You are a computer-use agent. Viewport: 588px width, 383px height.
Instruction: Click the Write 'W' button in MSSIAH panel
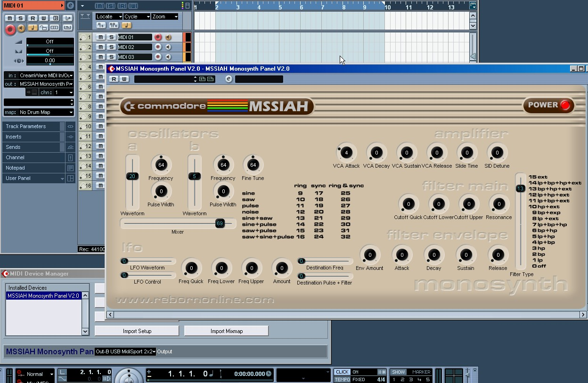click(124, 79)
